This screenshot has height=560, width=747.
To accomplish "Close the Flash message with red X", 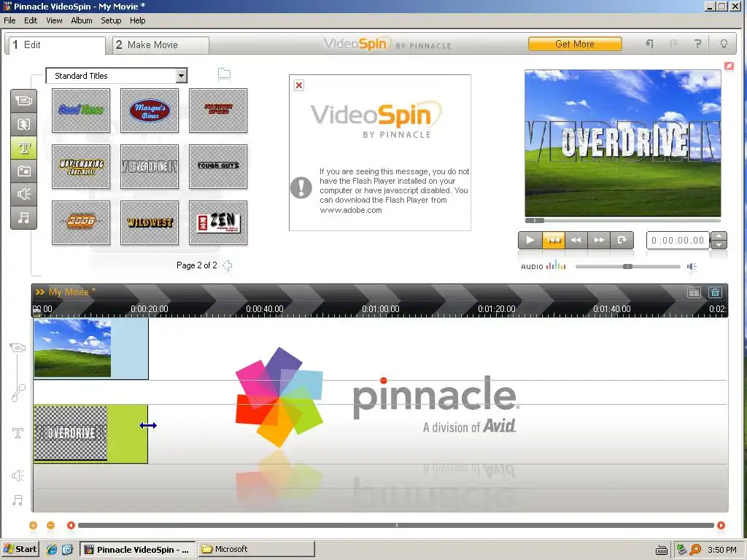I will tap(298, 85).
